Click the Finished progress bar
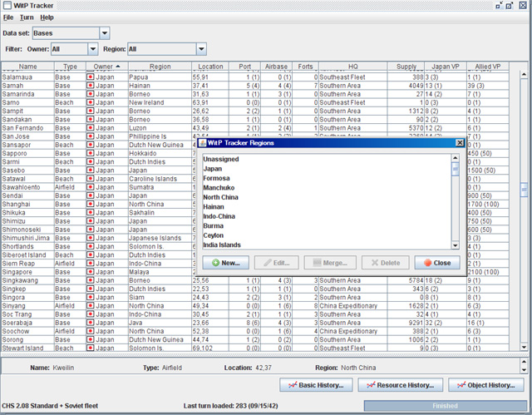The width and height of the screenshot is (532, 415). (x=446, y=406)
